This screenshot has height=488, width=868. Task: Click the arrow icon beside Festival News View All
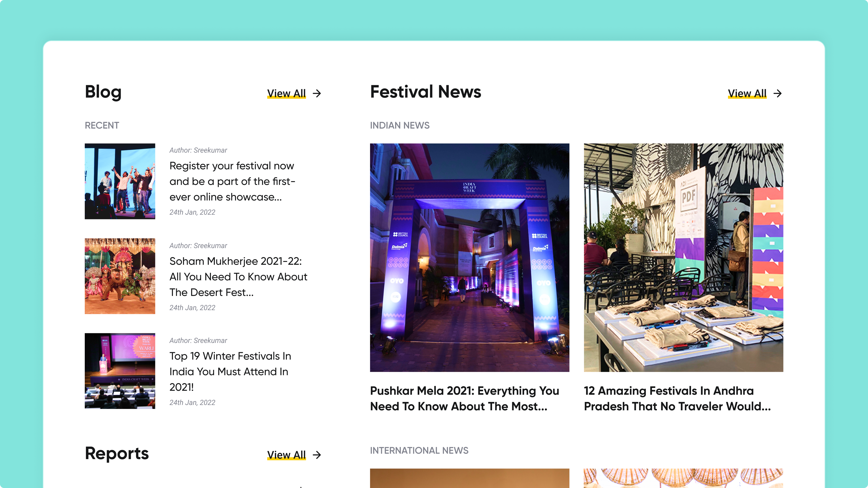pos(777,93)
